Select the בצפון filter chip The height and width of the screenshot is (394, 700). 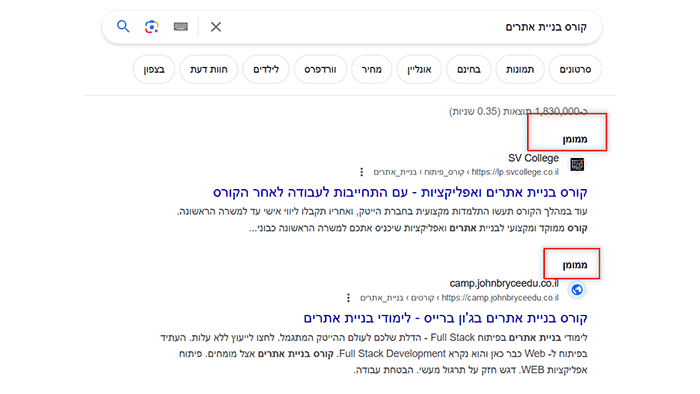pos(154,70)
